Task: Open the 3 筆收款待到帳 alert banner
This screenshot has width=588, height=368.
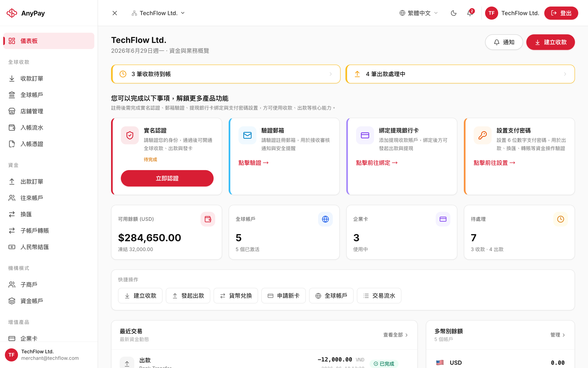Action: click(226, 74)
